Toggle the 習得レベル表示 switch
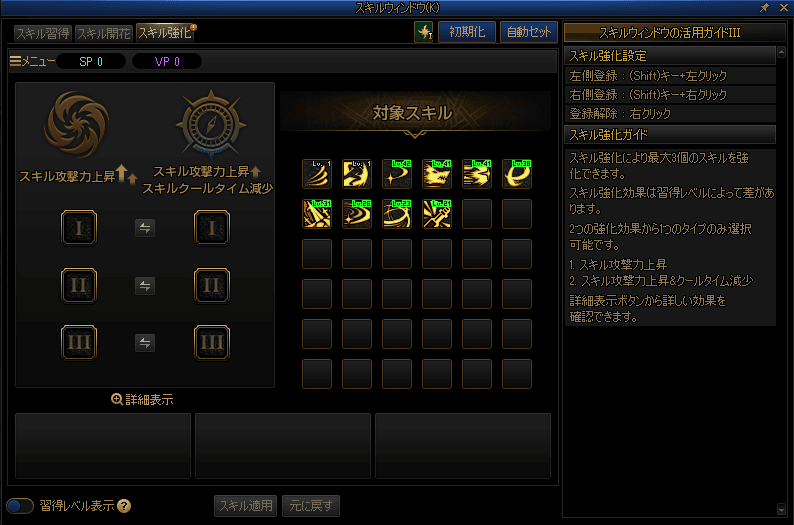794x525 pixels. pyautogui.click(x=20, y=506)
